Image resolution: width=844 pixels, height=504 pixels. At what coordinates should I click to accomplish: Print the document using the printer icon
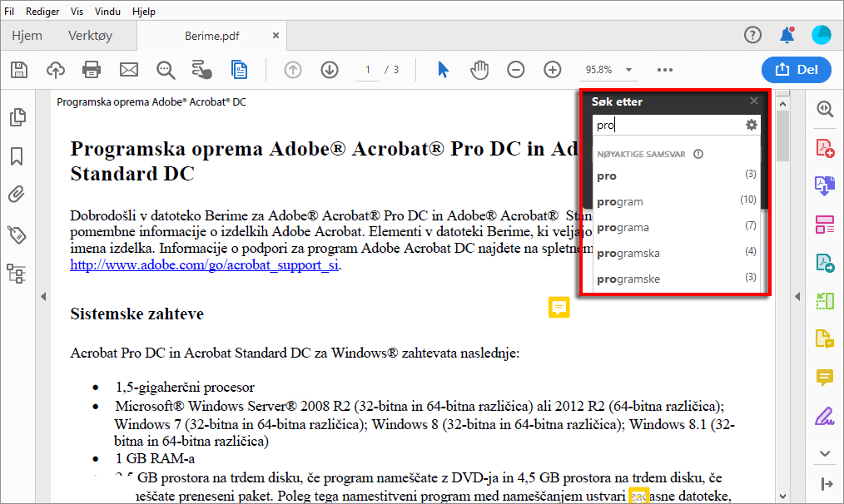pyautogui.click(x=92, y=70)
